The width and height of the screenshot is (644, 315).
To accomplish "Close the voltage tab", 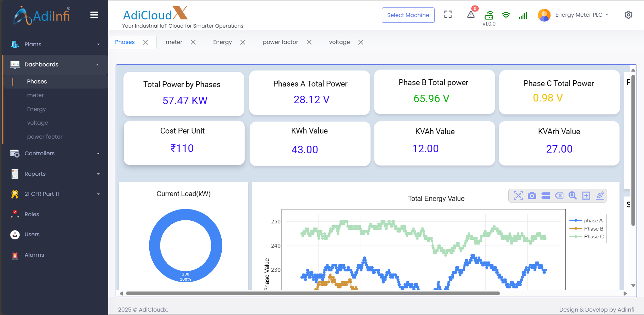I will [x=361, y=42].
